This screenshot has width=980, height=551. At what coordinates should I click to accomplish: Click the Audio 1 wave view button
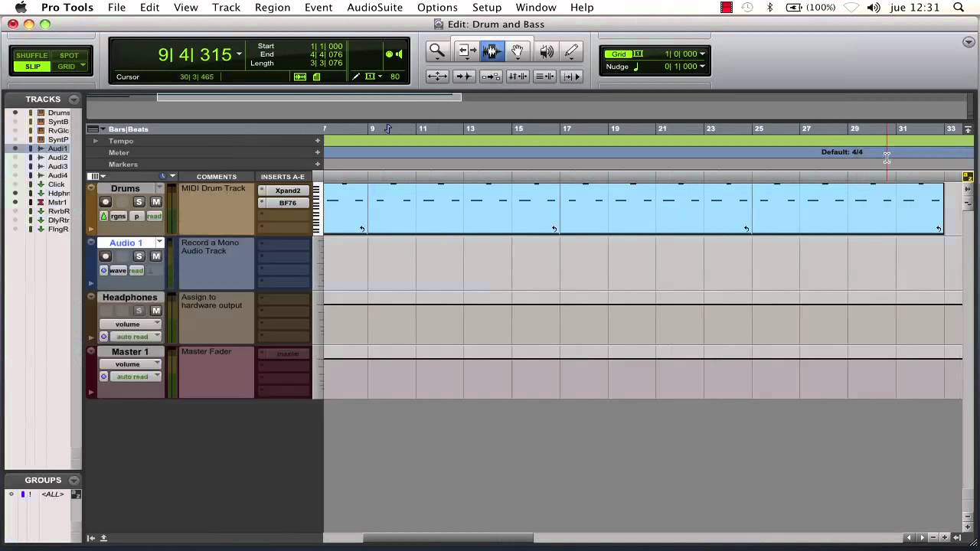[118, 270]
